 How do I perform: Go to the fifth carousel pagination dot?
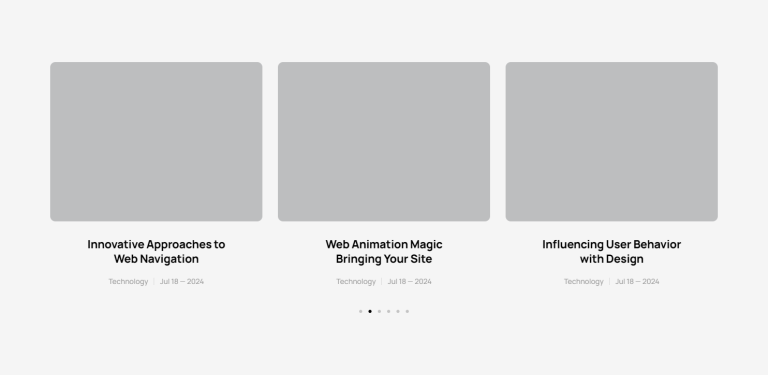[x=398, y=311]
